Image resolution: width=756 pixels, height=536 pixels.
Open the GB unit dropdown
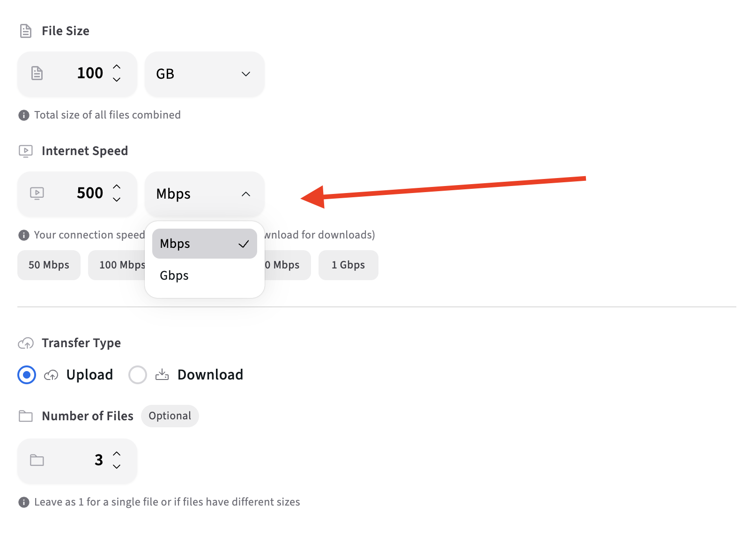point(205,74)
